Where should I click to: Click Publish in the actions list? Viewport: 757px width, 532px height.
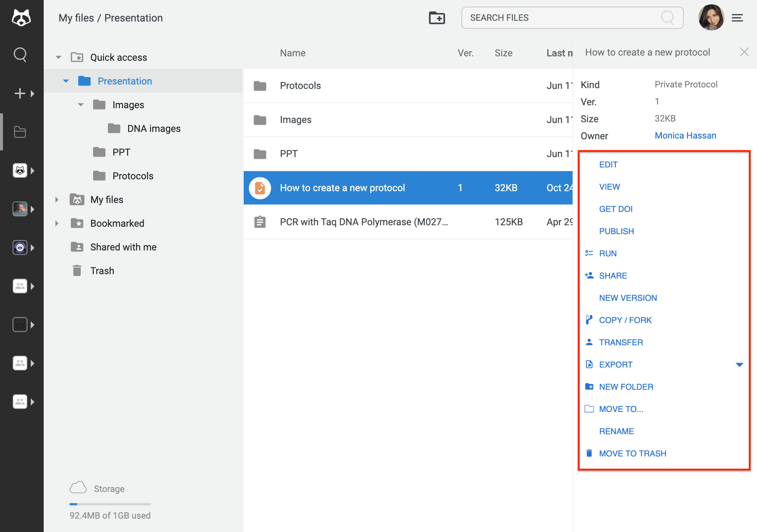[x=616, y=231]
